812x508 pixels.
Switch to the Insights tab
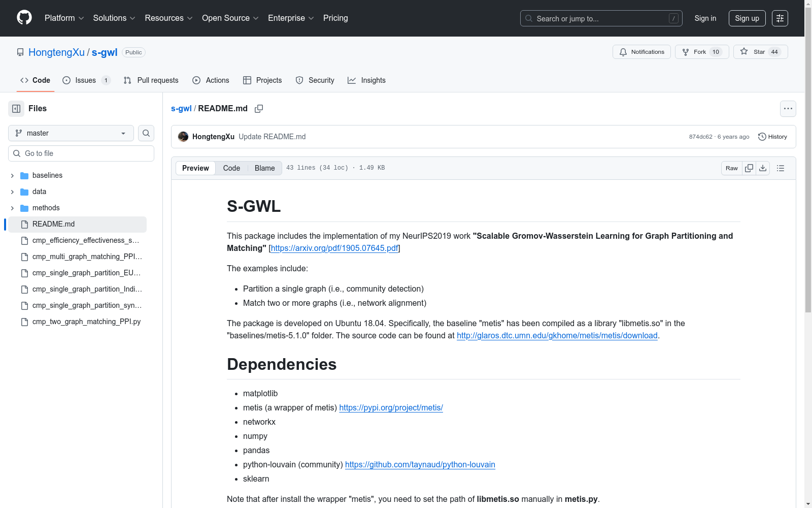[x=366, y=80]
